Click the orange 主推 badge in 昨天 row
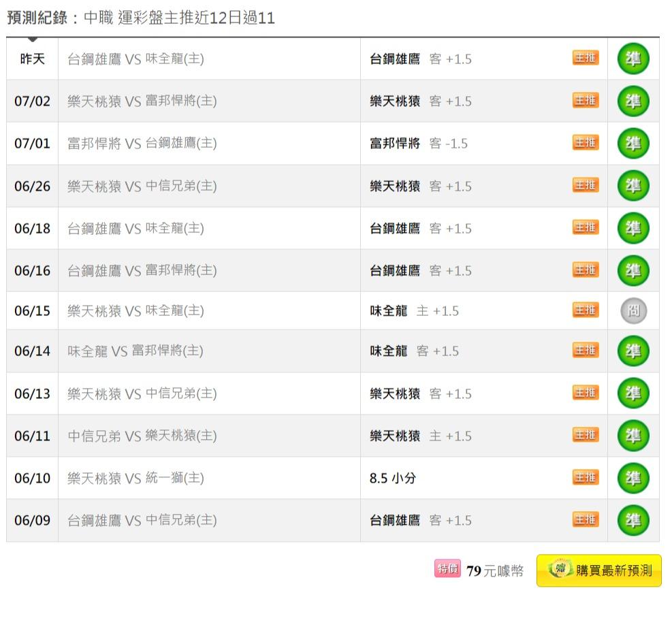This screenshot has height=629, width=672. tap(586, 58)
